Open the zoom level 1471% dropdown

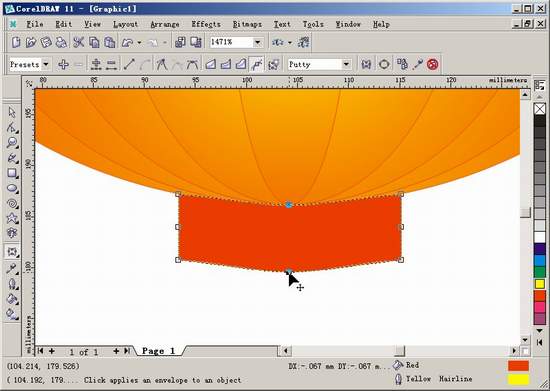click(258, 42)
